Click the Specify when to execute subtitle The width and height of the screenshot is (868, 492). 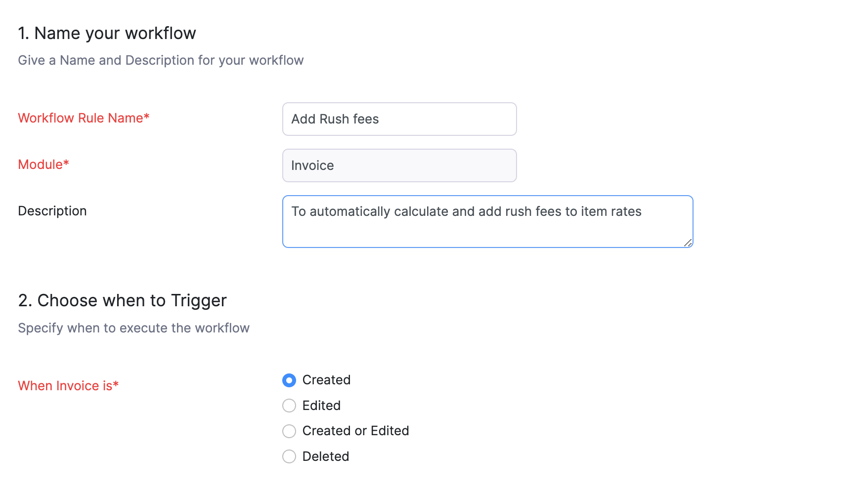click(x=133, y=328)
